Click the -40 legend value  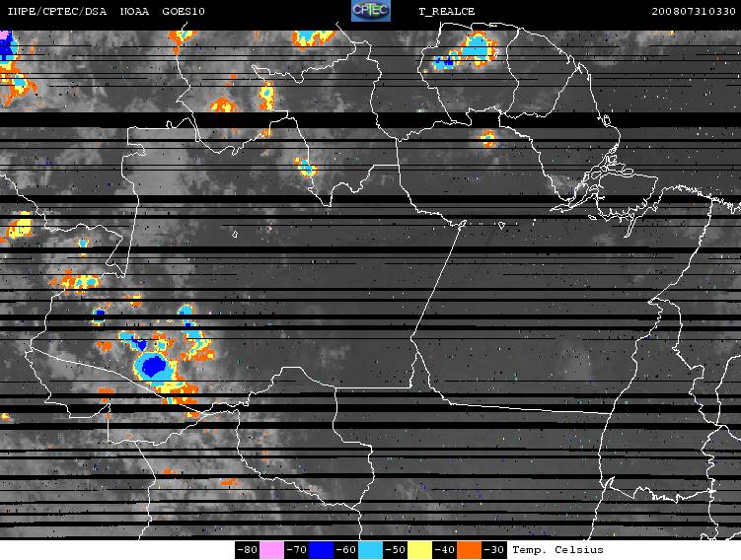coord(444,550)
